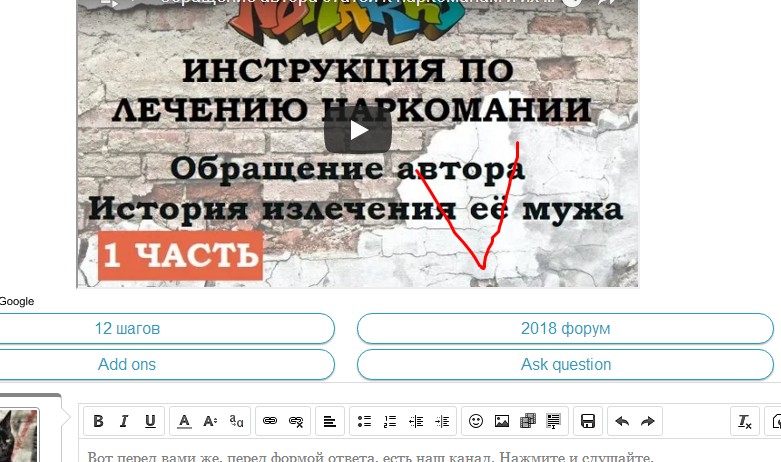Open the user avatar next to the editor
781x462 pixels.
click(18, 436)
